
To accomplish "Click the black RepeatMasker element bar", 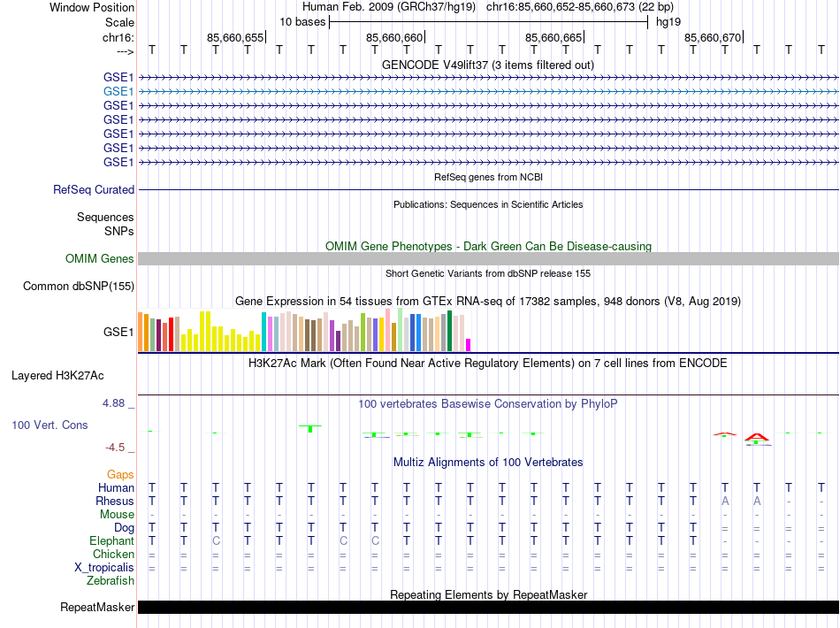I will [x=488, y=607].
